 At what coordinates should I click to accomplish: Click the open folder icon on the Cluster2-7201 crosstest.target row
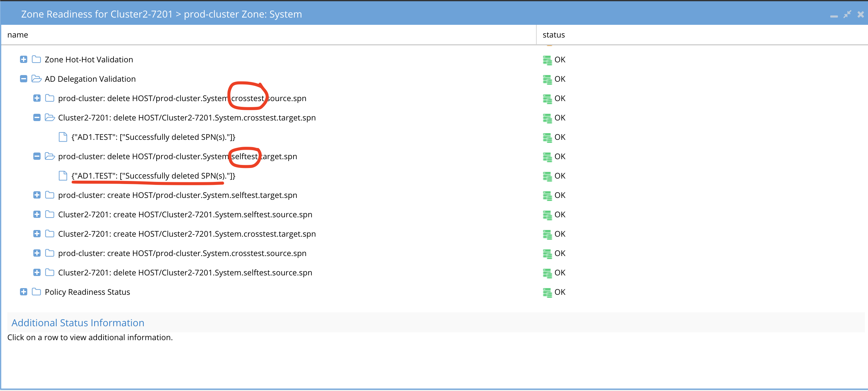50,117
